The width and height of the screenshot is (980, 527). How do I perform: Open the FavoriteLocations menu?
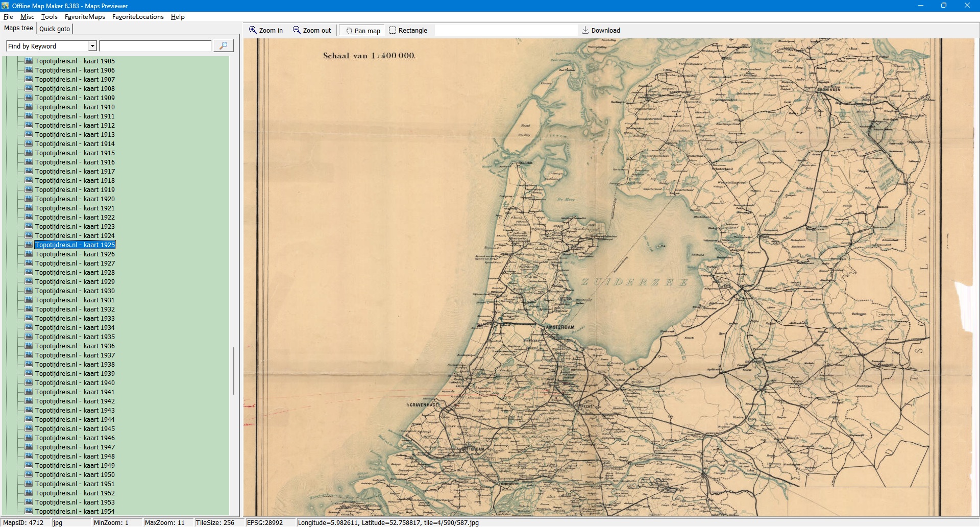(138, 17)
